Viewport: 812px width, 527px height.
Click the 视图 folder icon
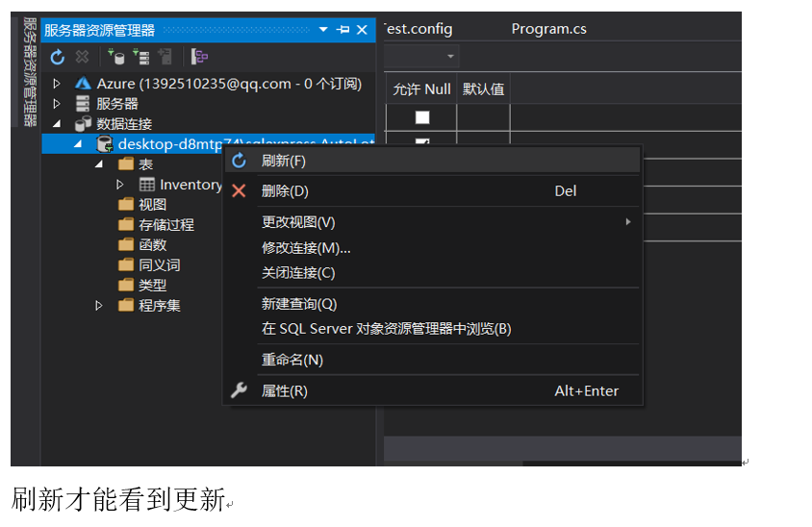pos(126,204)
